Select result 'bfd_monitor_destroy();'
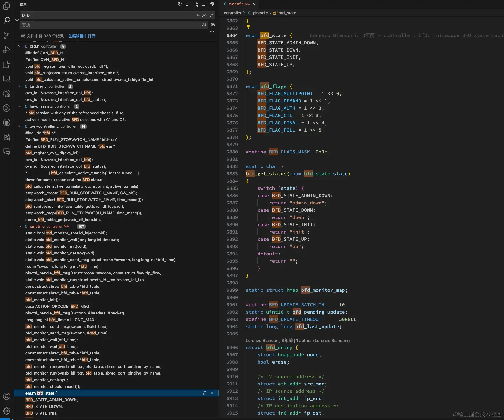 (x=47, y=380)
